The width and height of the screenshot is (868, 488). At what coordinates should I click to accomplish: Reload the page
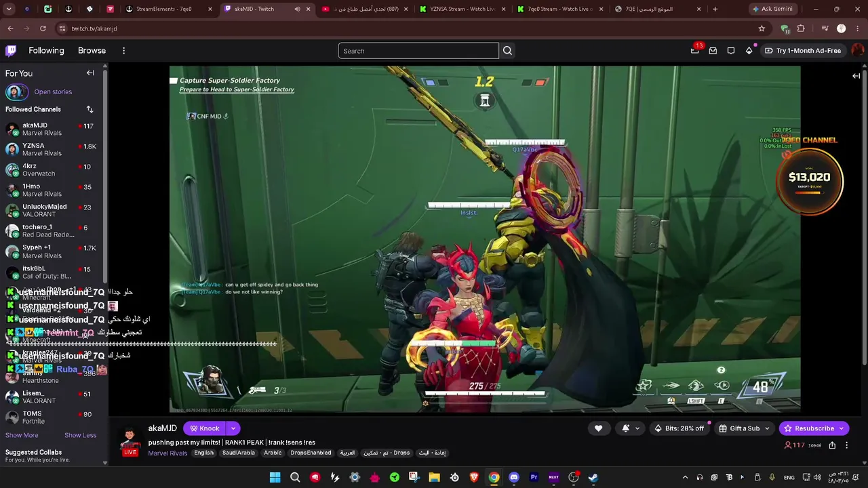[x=43, y=28]
